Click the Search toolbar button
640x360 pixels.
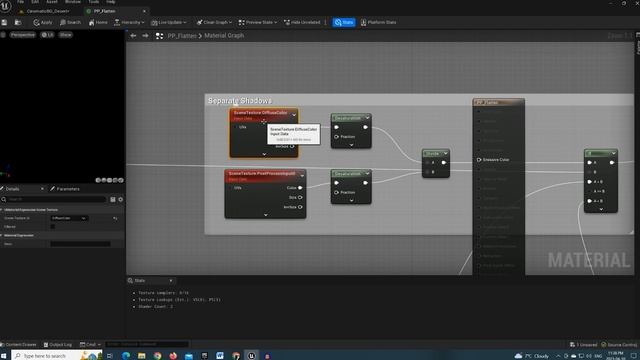pyautogui.click(x=70, y=22)
